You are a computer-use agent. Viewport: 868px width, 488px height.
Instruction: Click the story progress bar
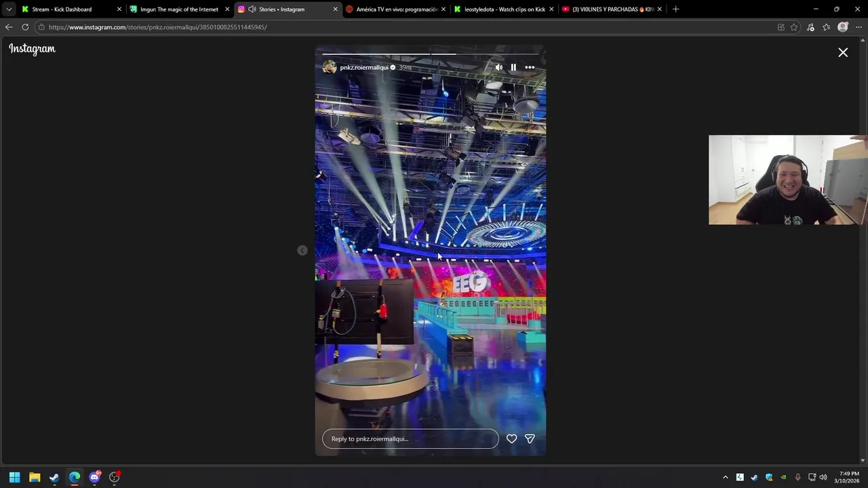click(430, 54)
